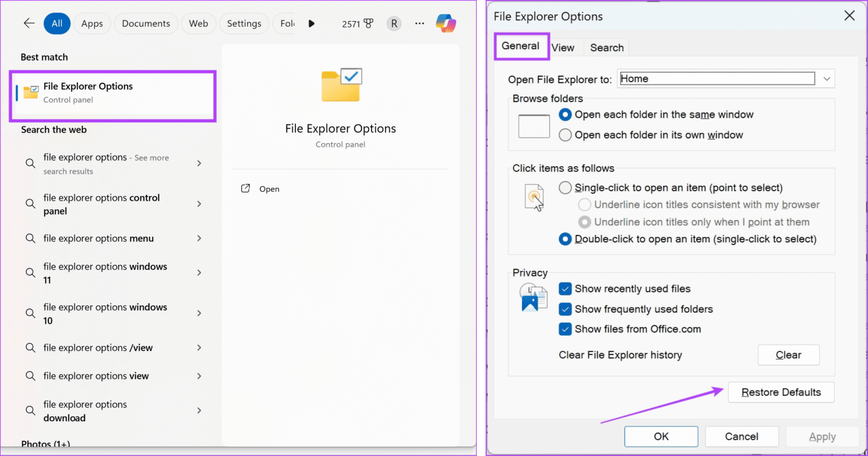Expand 'file explorer options view' chevron
This screenshot has height=456, width=868.
click(199, 376)
